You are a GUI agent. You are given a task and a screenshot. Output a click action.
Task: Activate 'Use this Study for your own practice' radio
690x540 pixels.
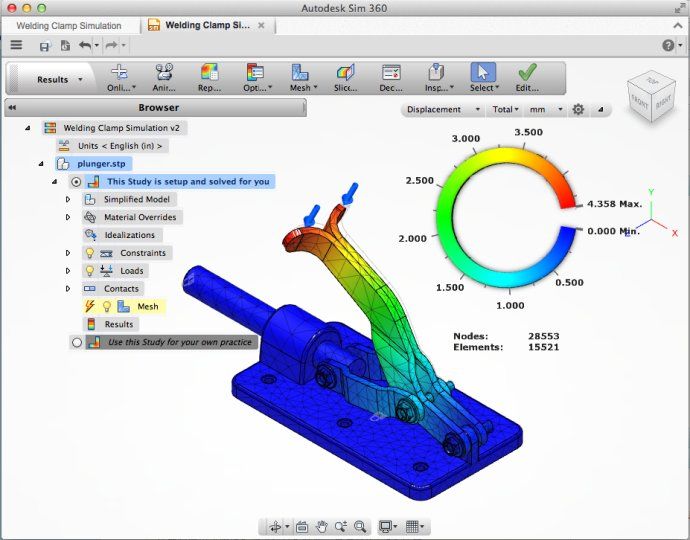(77, 342)
